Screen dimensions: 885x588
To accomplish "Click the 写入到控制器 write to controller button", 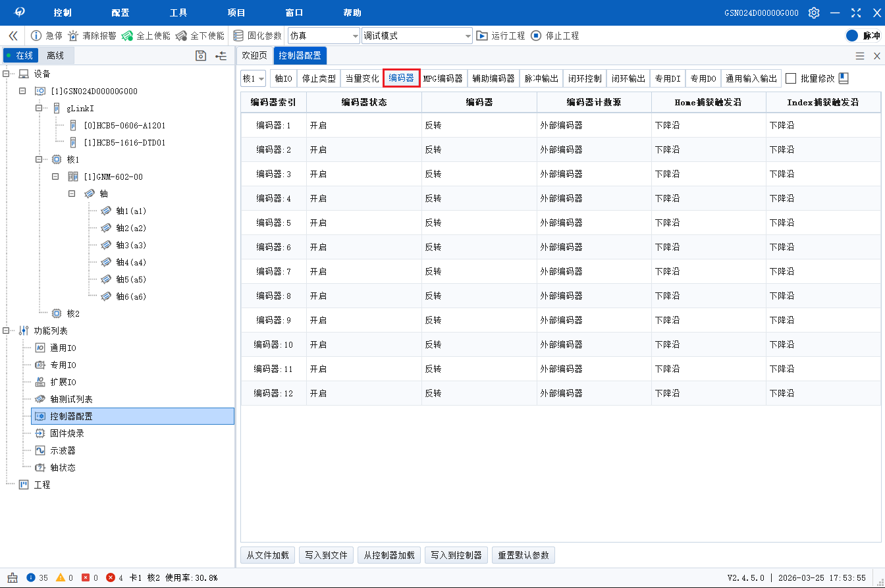I will (456, 555).
